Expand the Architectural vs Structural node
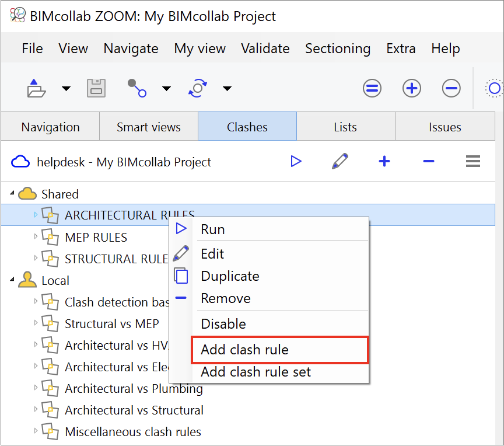 point(36,409)
